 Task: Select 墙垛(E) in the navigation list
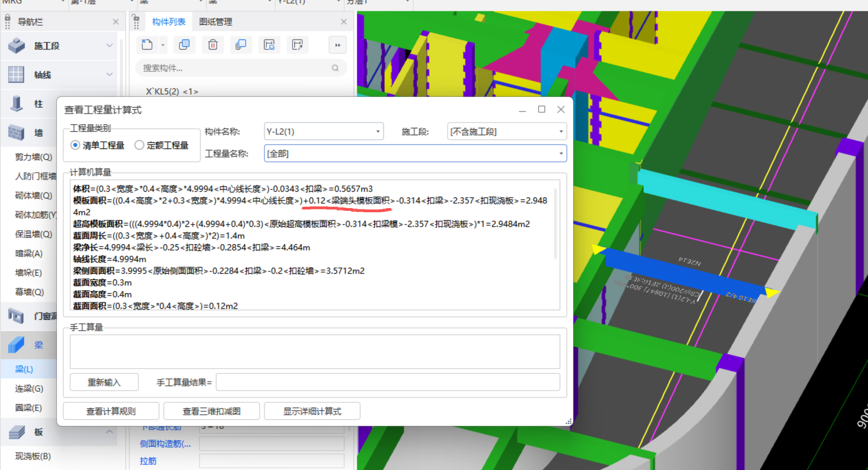click(x=28, y=273)
